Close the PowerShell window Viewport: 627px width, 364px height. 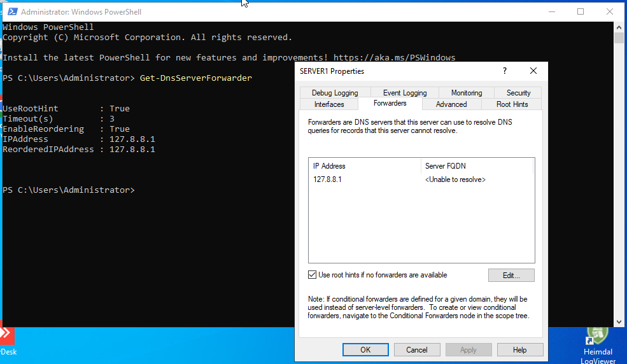tap(609, 11)
